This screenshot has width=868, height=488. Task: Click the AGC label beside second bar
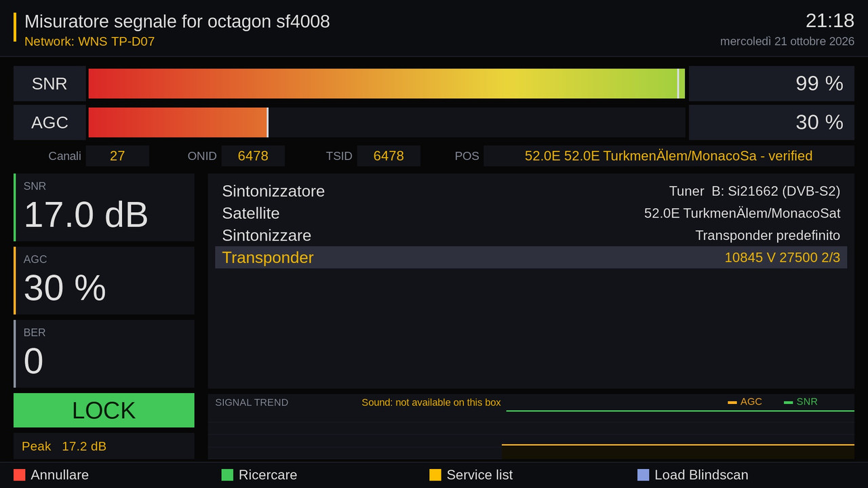50,122
